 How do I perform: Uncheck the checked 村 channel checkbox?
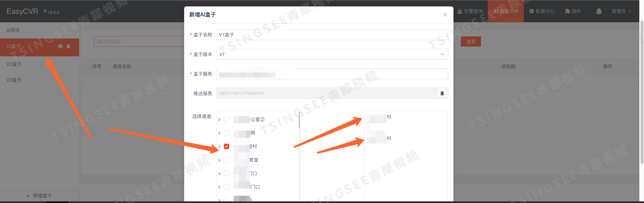pos(227,146)
